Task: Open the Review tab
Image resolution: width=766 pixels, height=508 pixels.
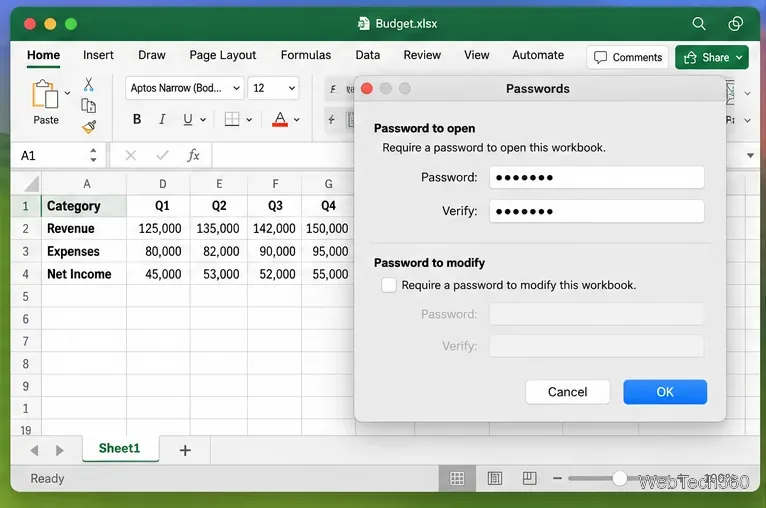Action: click(422, 55)
